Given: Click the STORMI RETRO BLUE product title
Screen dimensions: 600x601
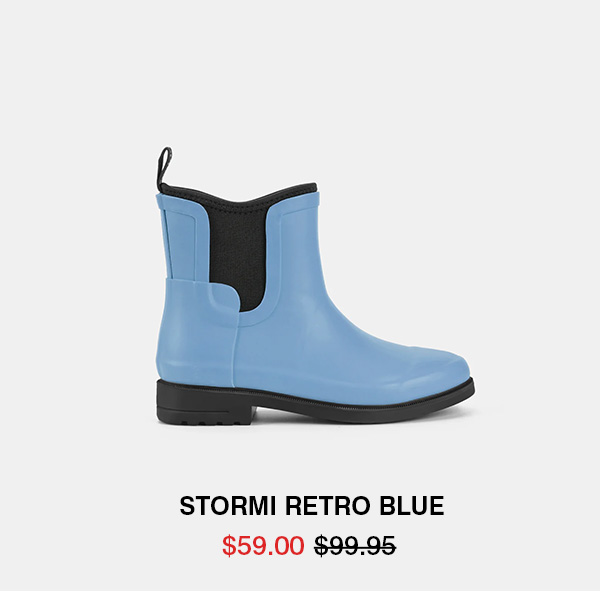Looking at the screenshot, I should coord(312,506).
